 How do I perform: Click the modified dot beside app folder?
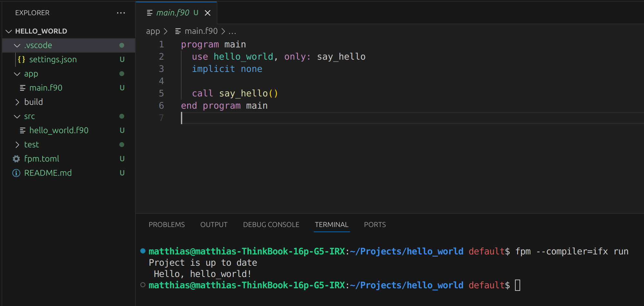pos(122,74)
